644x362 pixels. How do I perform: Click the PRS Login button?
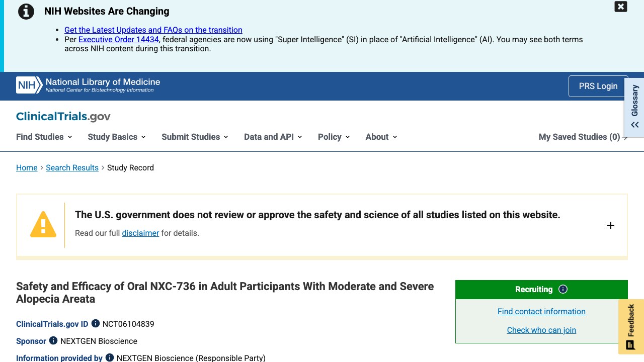598,86
